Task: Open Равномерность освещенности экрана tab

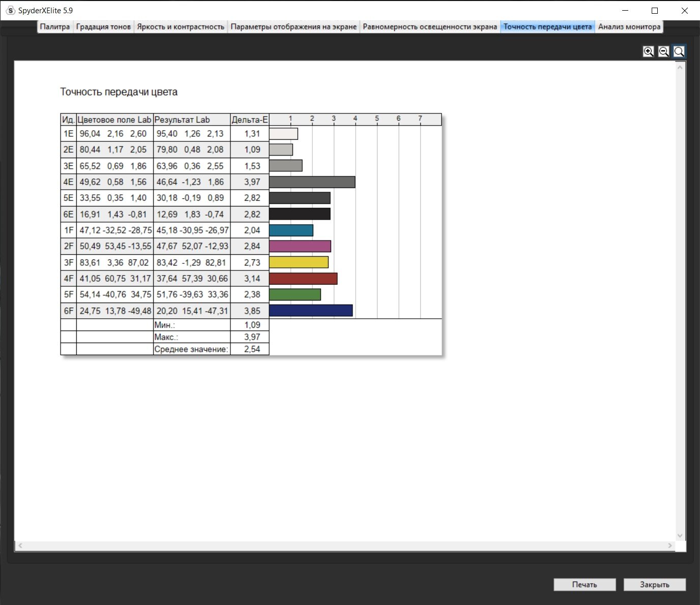Action: 430,27
